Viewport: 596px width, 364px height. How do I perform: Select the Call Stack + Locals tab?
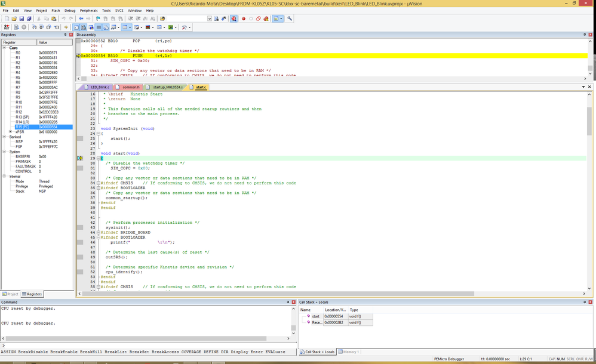point(317,352)
